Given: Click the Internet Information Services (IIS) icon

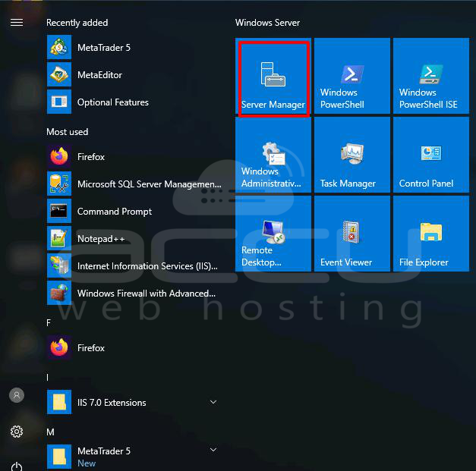Looking at the screenshot, I should (59, 265).
